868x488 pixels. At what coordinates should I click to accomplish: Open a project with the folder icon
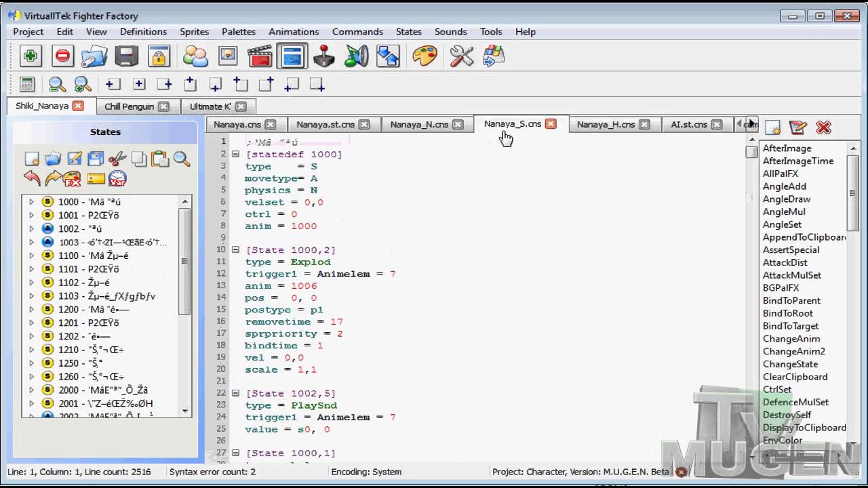tap(94, 56)
